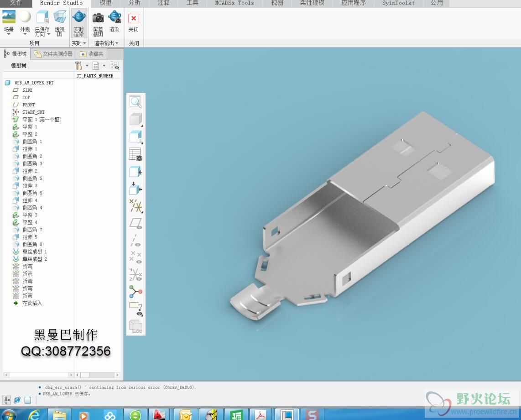The image size is (521, 420).
Task: Toggle axis display visibility icon
Action: coord(135,241)
